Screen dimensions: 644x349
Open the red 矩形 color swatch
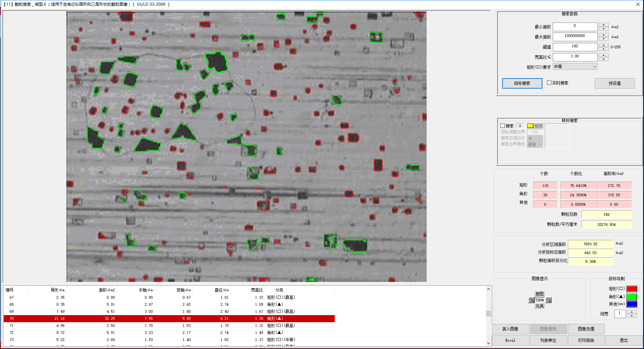coord(632,289)
